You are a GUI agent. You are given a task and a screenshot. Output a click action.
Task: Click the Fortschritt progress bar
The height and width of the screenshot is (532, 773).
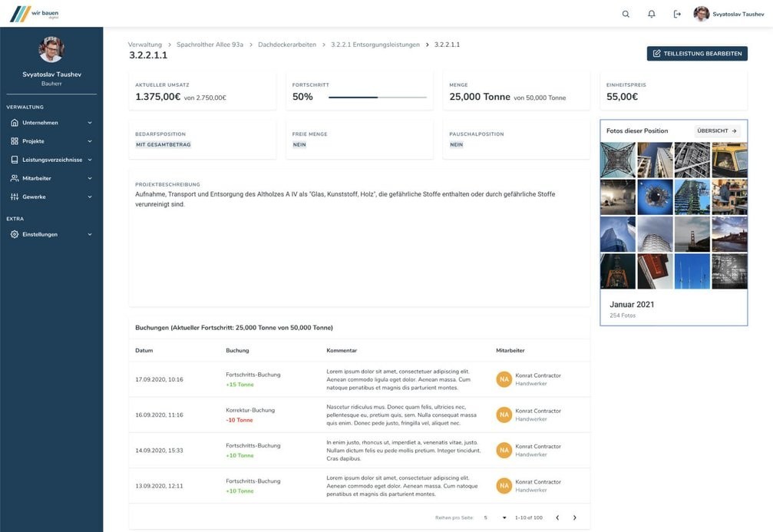click(378, 97)
